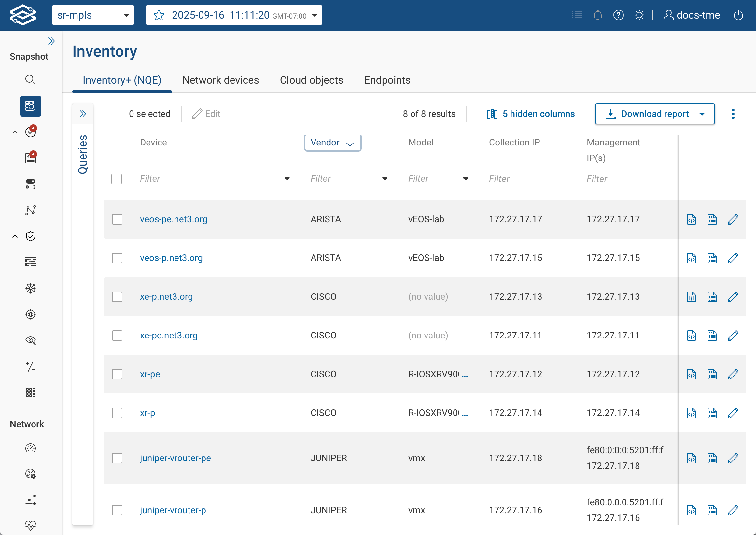This screenshot has height=535, width=756.
Task: Open document icon for juniper-vrouter-pe row
Action: [712, 458]
